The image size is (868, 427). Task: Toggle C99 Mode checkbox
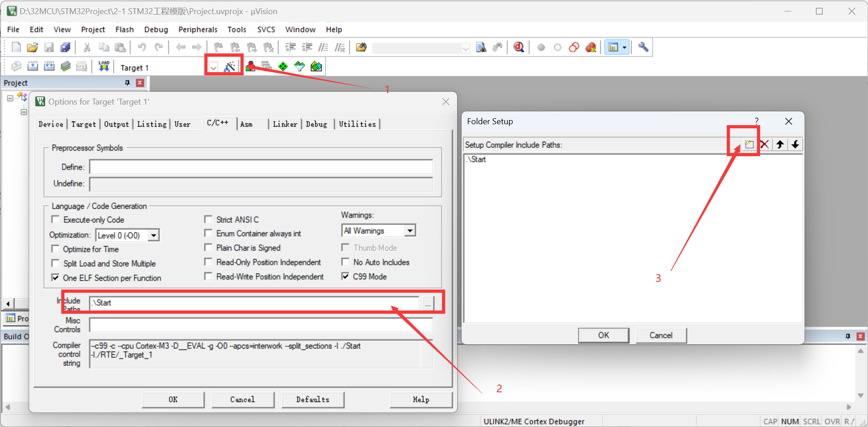pos(346,276)
